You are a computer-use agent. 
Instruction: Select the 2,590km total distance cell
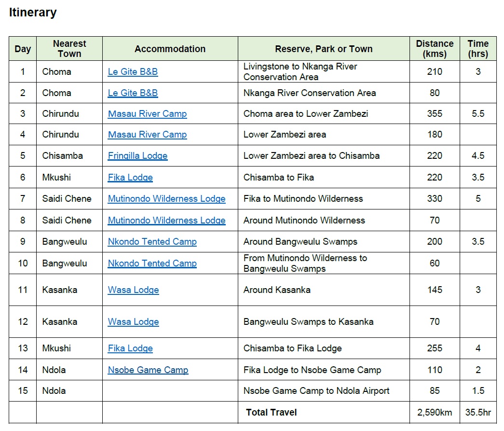click(435, 413)
